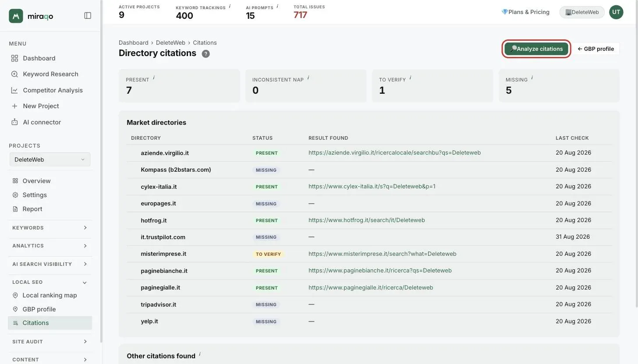Click the AI connector robot icon

tap(14, 122)
